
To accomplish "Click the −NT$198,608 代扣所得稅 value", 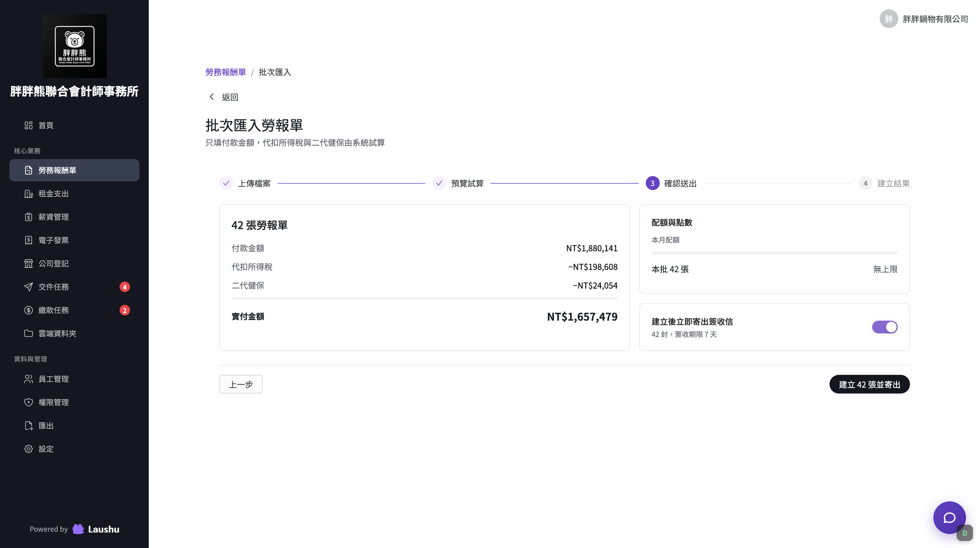I will [x=593, y=267].
